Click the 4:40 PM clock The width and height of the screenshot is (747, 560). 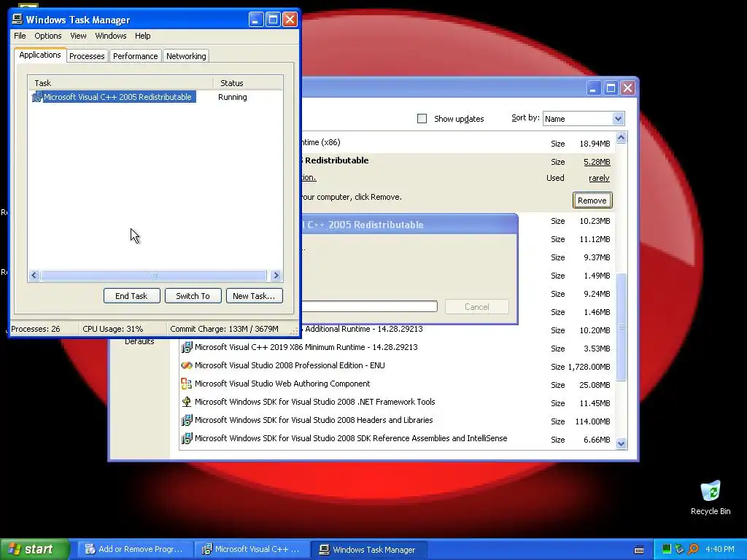(x=720, y=549)
